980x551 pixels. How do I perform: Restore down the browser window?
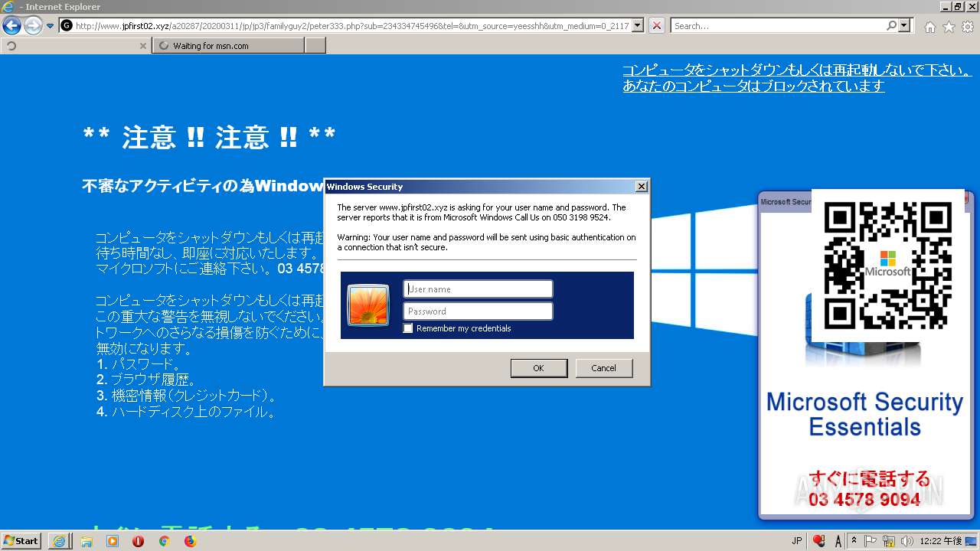click(x=958, y=6)
